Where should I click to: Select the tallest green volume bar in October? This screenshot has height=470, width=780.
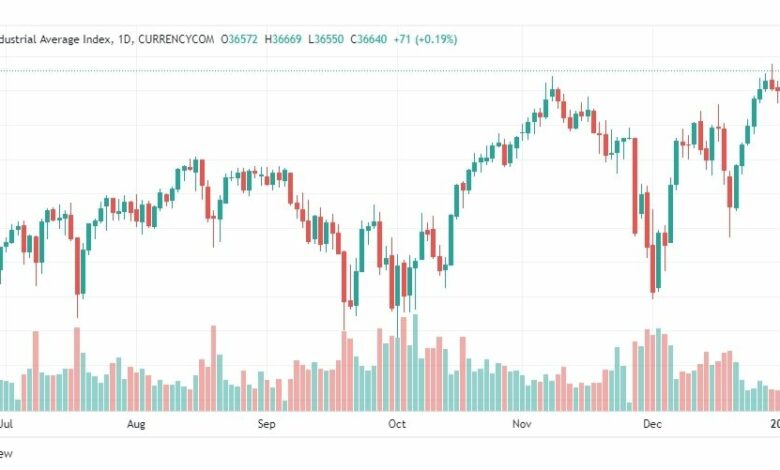click(415, 363)
